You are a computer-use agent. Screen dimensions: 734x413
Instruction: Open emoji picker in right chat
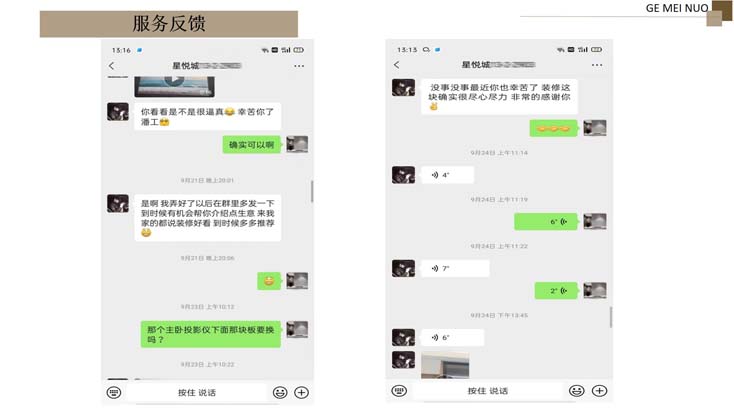tap(576, 391)
